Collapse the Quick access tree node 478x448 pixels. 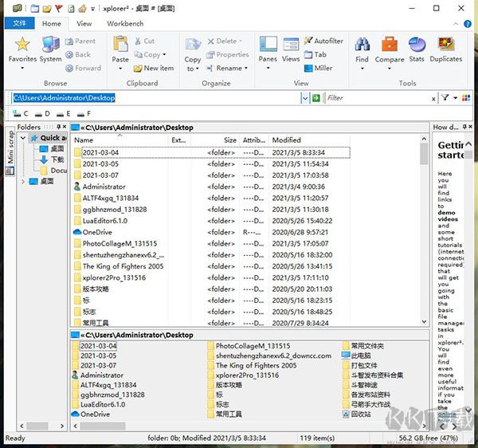(23, 138)
